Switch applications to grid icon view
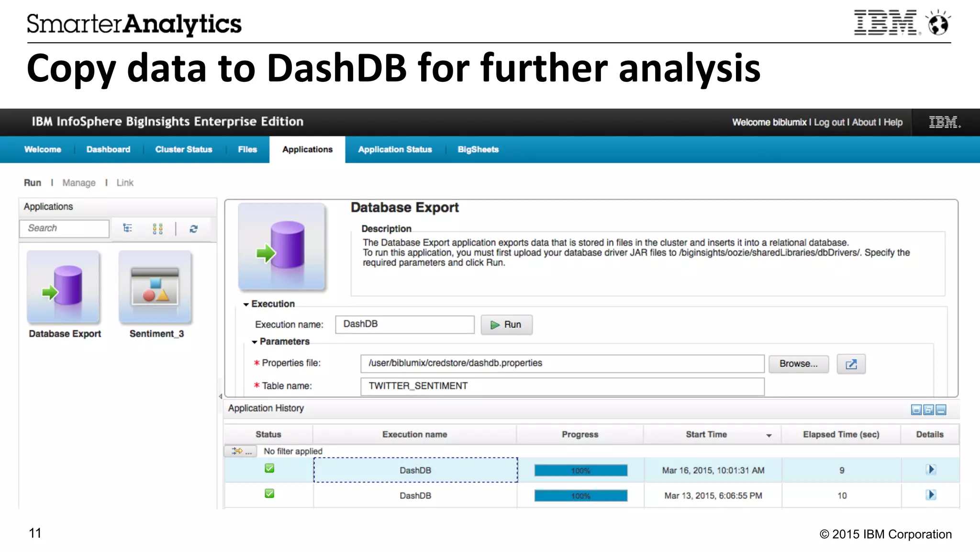Image resolution: width=980 pixels, height=552 pixels. pos(157,229)
